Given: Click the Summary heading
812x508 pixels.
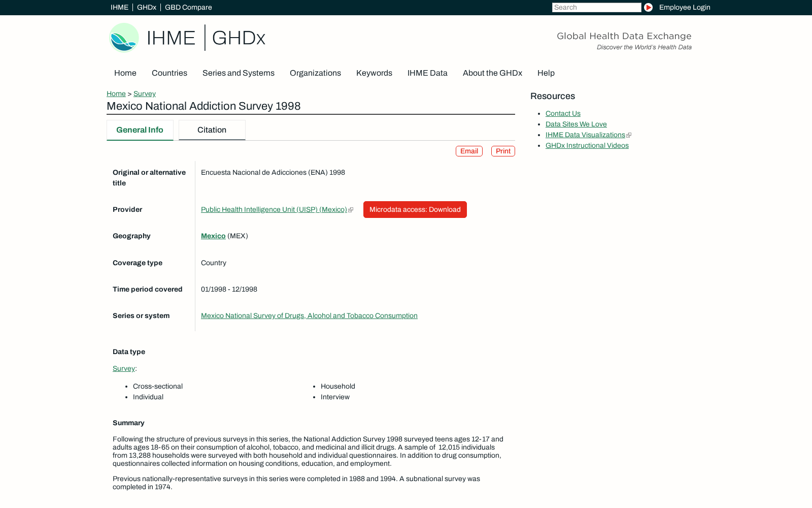Looking at the screenshot, I should point(128,423).
